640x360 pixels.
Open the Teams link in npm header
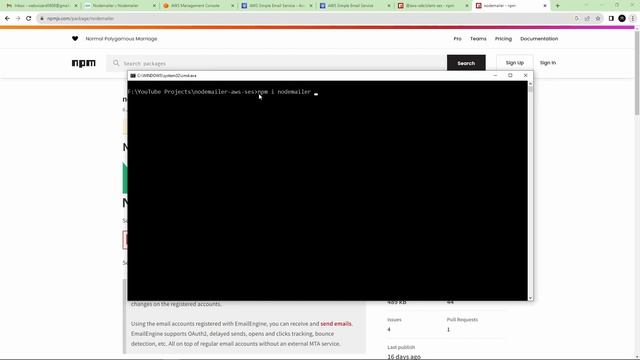point(478,39)
